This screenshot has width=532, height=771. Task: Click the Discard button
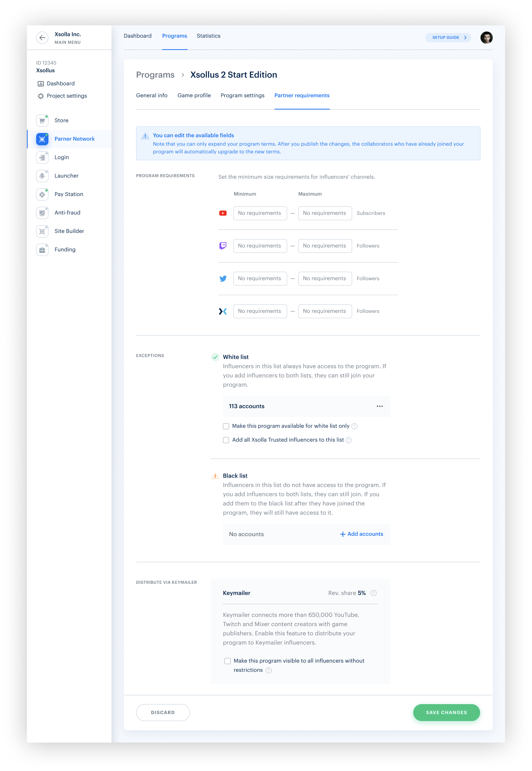(163, 713)
